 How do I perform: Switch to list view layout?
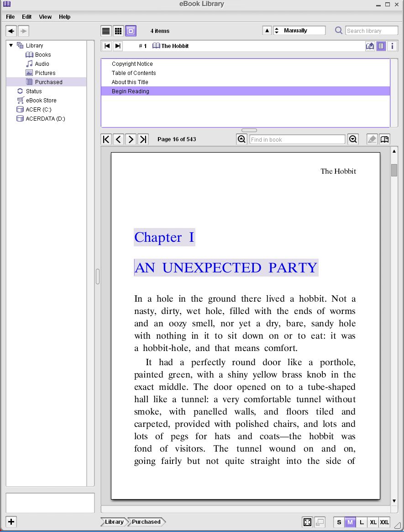tap(106, 31)
